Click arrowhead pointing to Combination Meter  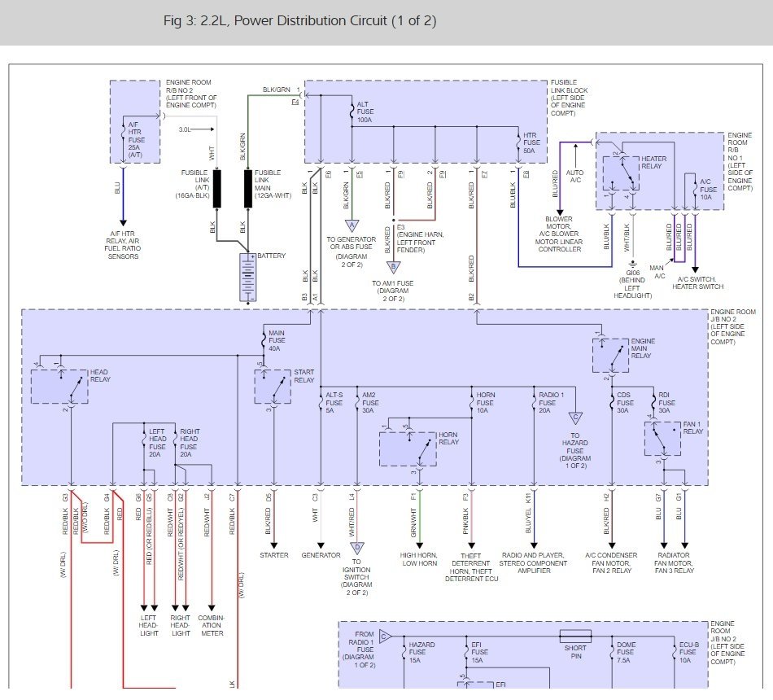point(212,608)
